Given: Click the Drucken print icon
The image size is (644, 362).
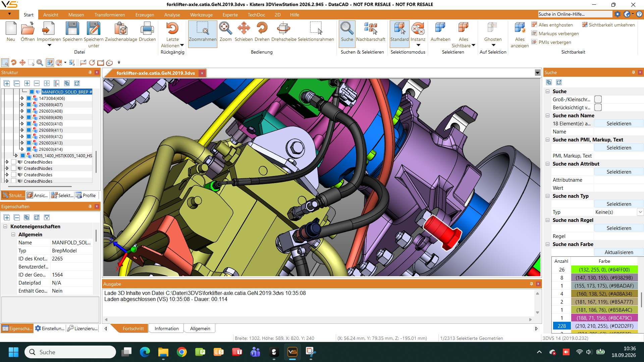Looking at the screenshot, I should pos(147,28).
